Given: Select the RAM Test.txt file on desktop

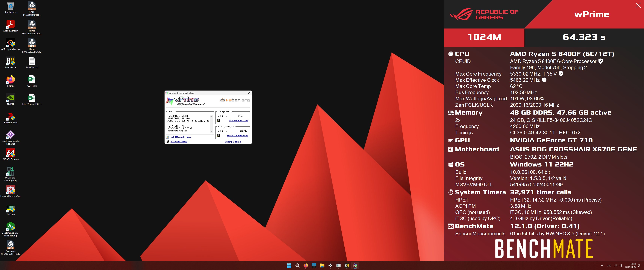Looking at the screenshot, I should pos(32,63).
